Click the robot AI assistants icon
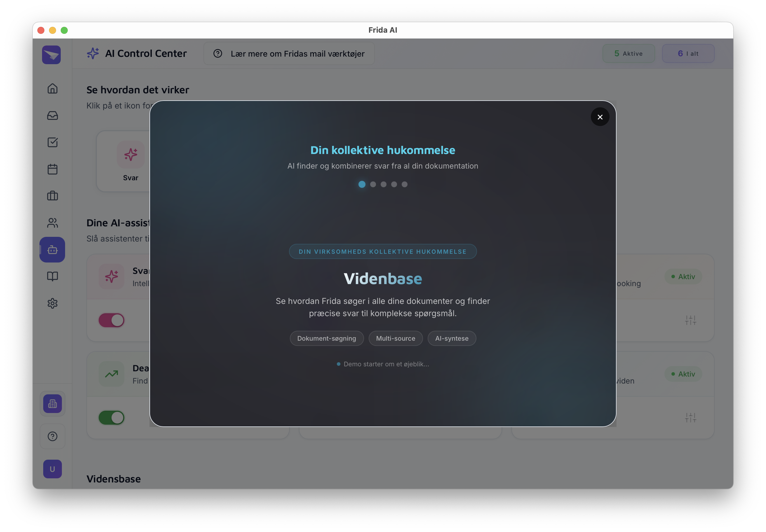 click(x=52, y=250)
